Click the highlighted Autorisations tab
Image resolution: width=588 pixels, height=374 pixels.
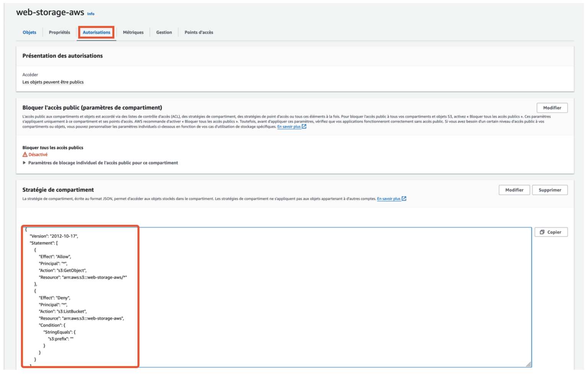pyautogui.click(x=96, y=32)
